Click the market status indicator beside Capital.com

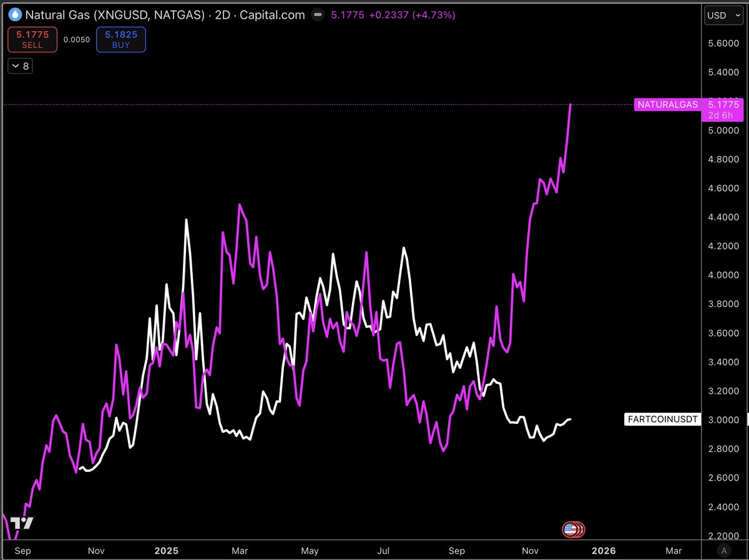[318, 14]
